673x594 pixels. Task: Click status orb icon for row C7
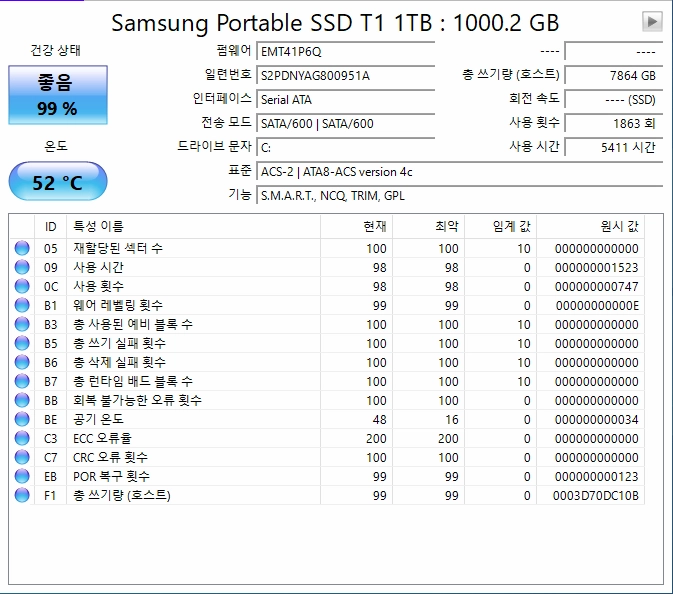click(x=22, y=457)
